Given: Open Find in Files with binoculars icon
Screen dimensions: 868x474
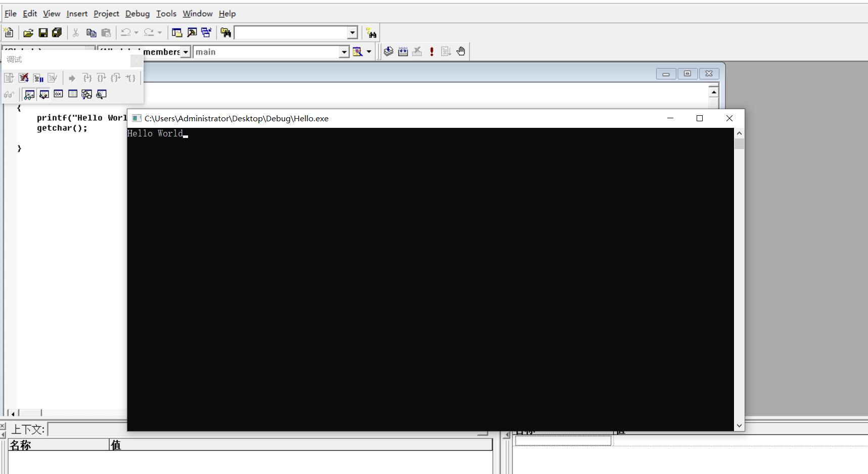Looking at the screenshot, I should 225,32.
